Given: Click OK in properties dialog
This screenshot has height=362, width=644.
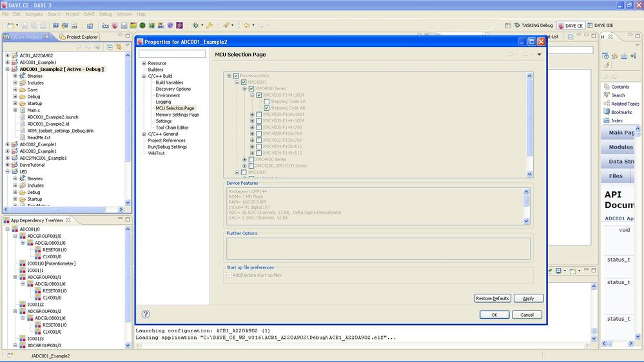Looking at the screenshot, I should (x=494, y=315).
